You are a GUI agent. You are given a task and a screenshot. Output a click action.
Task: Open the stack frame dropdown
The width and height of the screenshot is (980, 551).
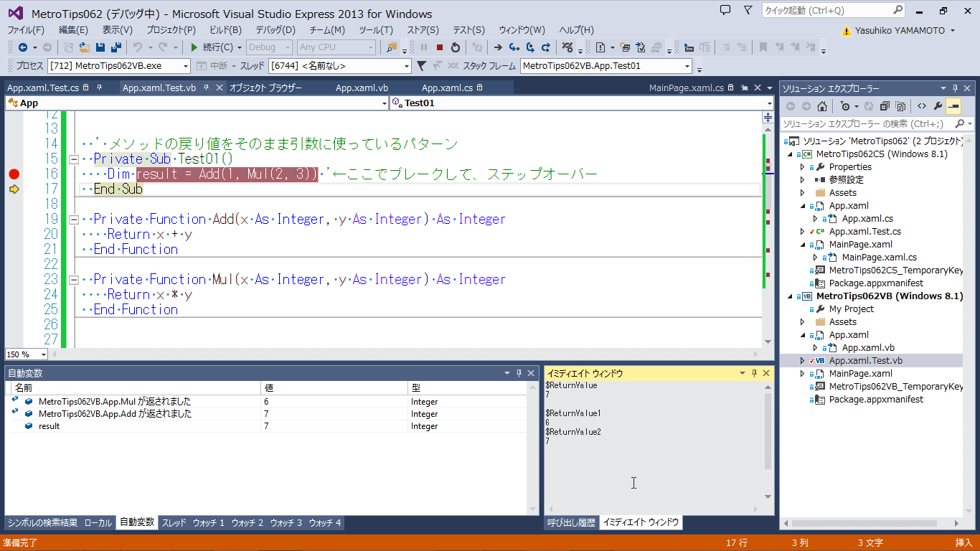(687, 66)
